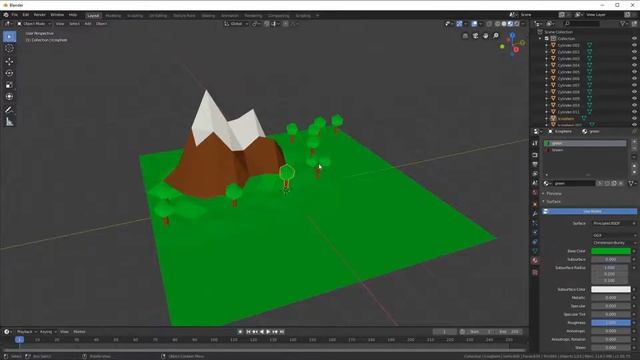
Task: Toggle visibility of Cylinder.001 in outliner
Action: tap(634, 45)
